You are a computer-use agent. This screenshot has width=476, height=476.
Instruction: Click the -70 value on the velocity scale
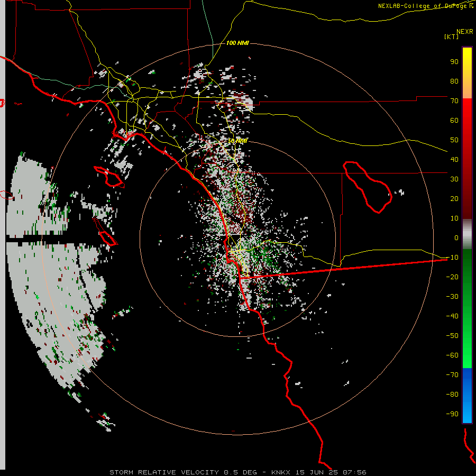(452, 375)
